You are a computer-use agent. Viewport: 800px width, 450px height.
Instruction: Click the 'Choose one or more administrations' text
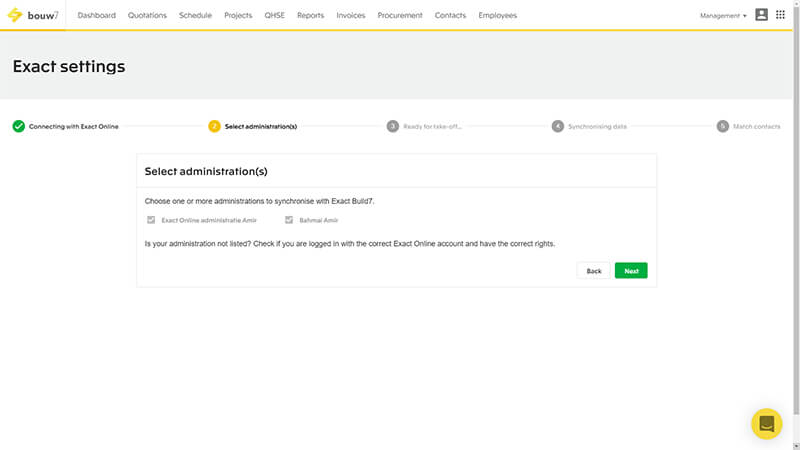[x=259, y=201]
